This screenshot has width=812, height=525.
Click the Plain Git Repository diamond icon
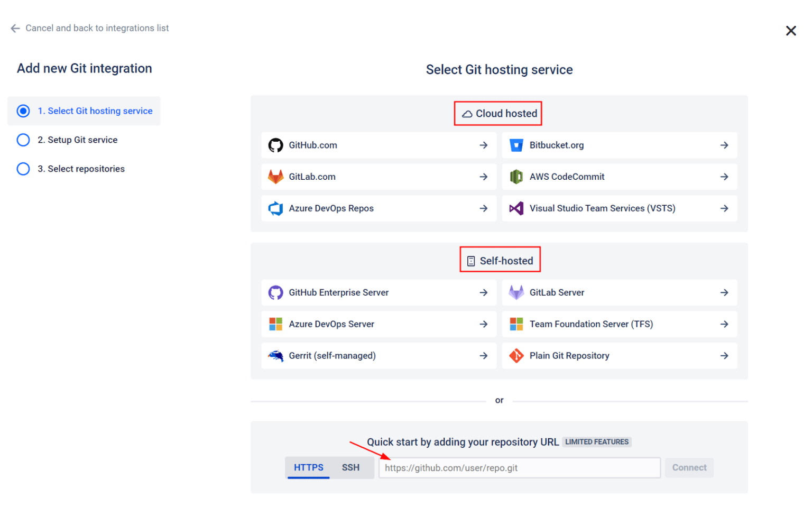point(516,355)
